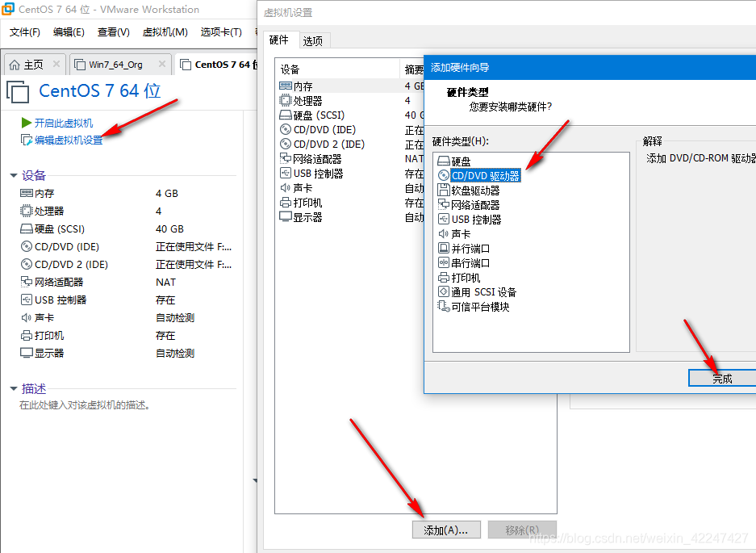756x553 pixels.
Task: Click the CD/DVD (IDE) icon in VM settings dialog
Action: [286, 129]
